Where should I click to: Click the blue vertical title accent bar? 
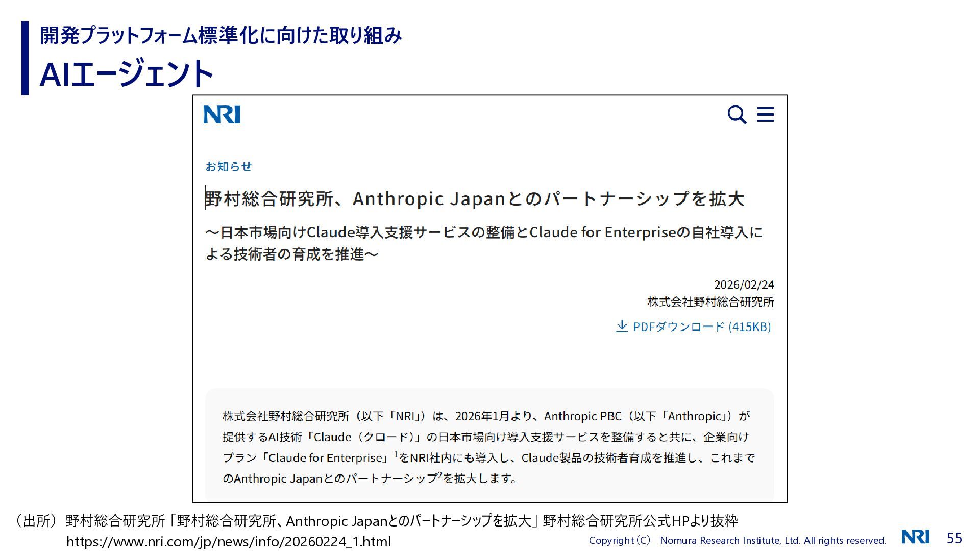25,58
